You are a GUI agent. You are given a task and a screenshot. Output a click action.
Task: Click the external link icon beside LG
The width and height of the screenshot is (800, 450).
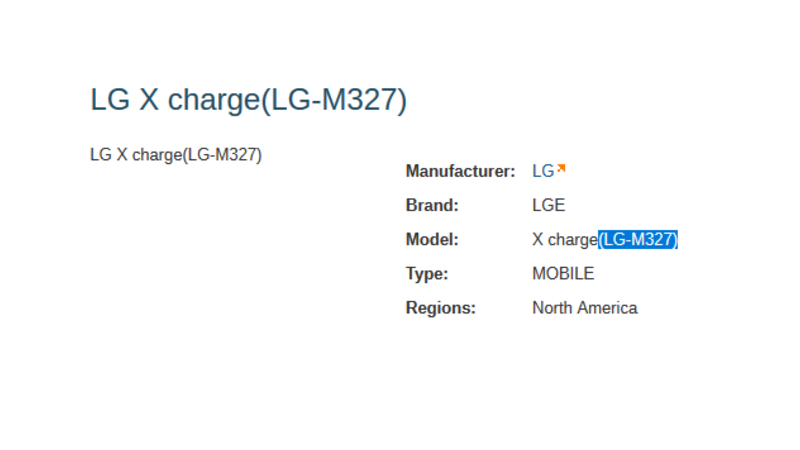pyautogui.click(x=561, y=168)
